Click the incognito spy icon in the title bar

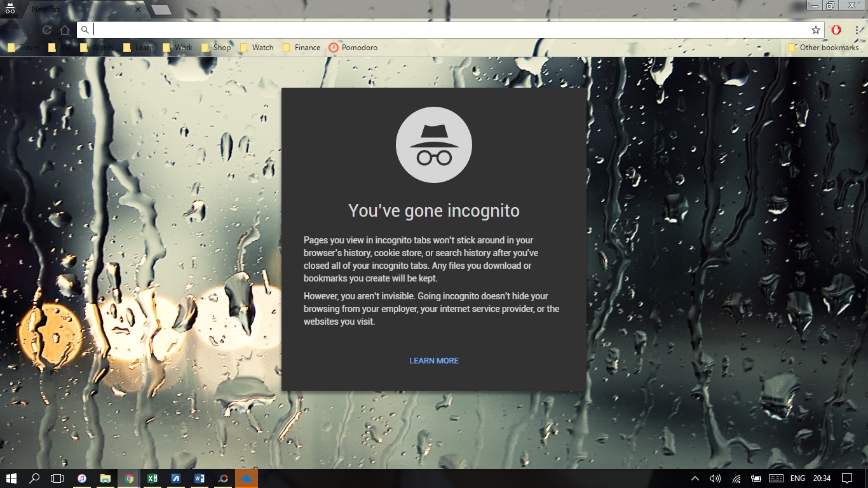pos(10,9)
